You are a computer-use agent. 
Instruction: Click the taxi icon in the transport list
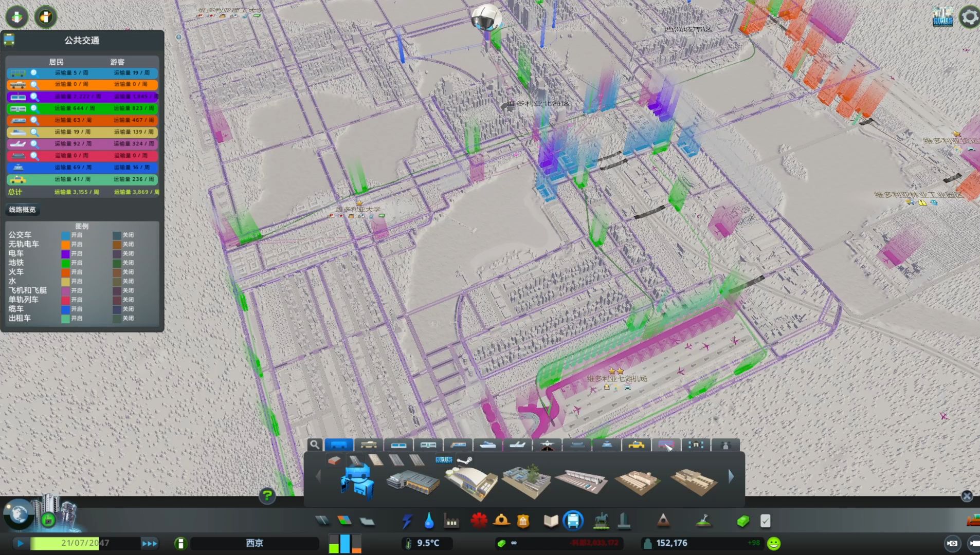pyautogui.click(x=17, y=179)
